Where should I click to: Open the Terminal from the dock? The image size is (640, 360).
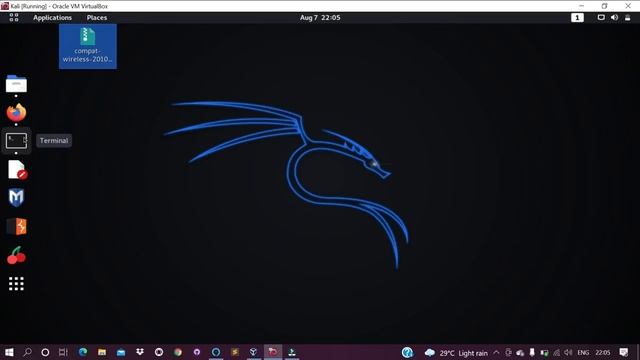pos(16,141)
